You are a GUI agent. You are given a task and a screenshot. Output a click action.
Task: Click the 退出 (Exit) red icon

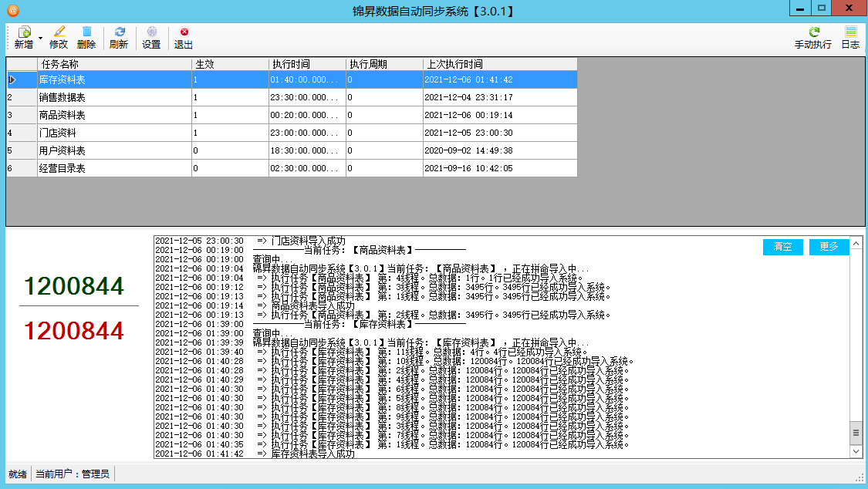pyautogui.click(x=184, y=32)
